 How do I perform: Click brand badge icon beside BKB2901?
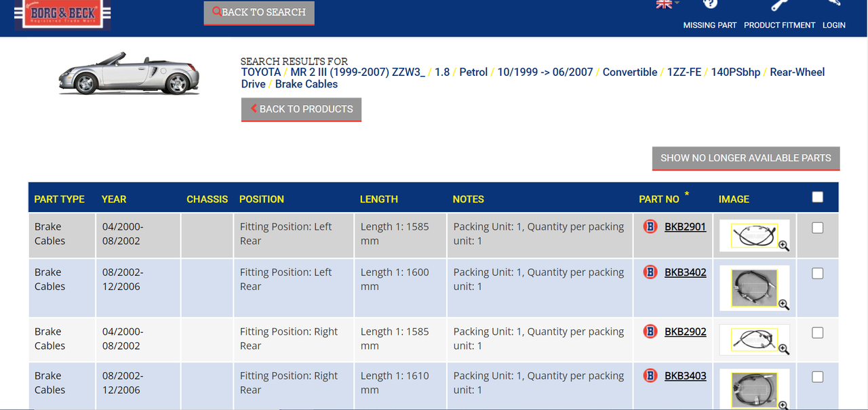pyautogui.click(x=650, y=227)
